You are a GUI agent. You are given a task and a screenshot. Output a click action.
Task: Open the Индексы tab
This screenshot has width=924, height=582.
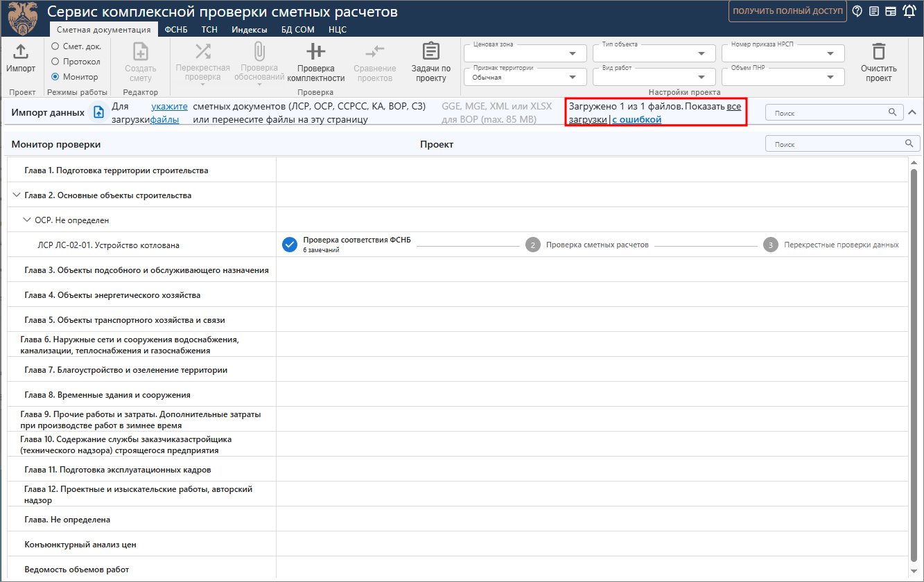point(250,30)
